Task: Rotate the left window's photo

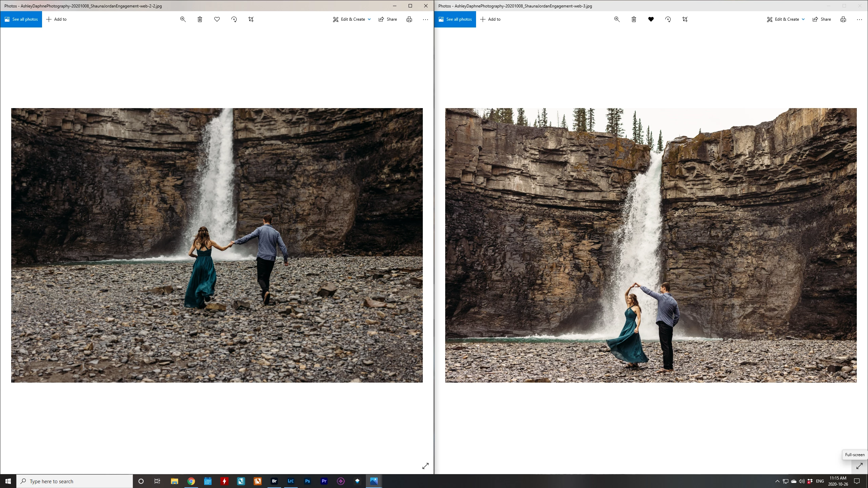Action: coord(234,19)
